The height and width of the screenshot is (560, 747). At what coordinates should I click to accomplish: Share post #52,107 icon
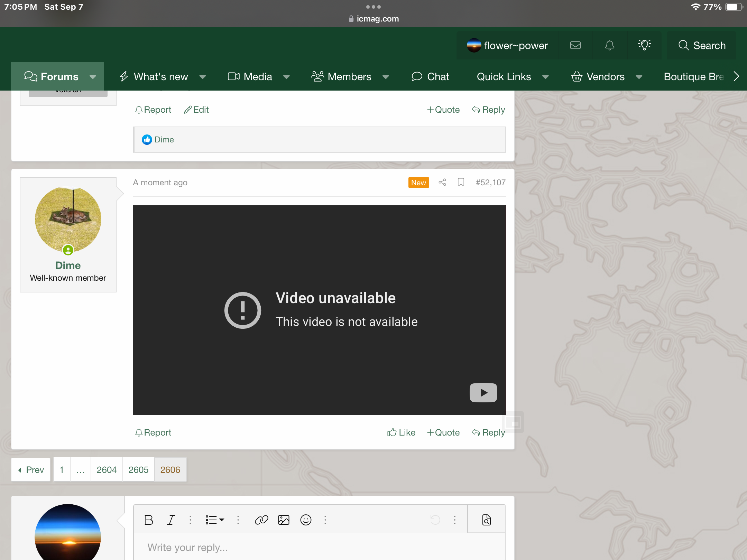click(442, 182)
